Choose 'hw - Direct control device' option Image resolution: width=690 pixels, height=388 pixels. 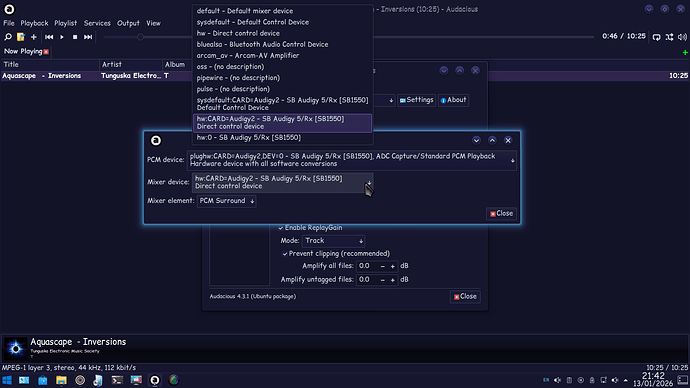(283, 33)
